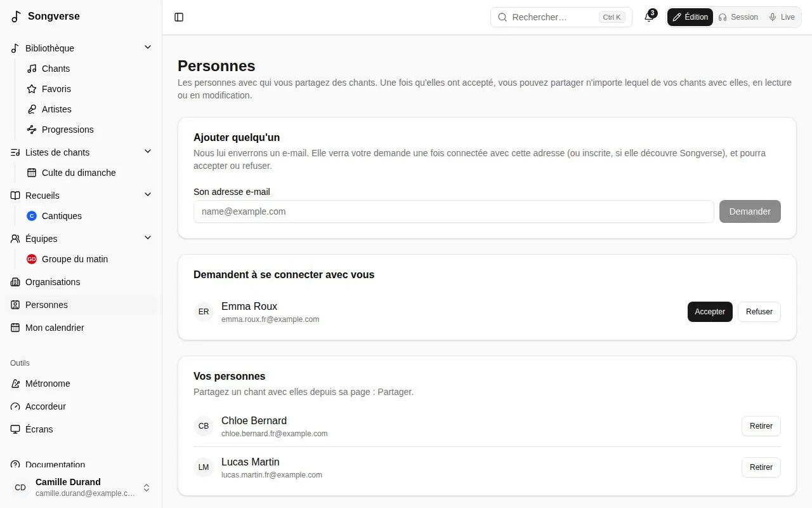Click the email emma.roux.fr@example.com
Screen dimensions: 812x508
[270, 319]
